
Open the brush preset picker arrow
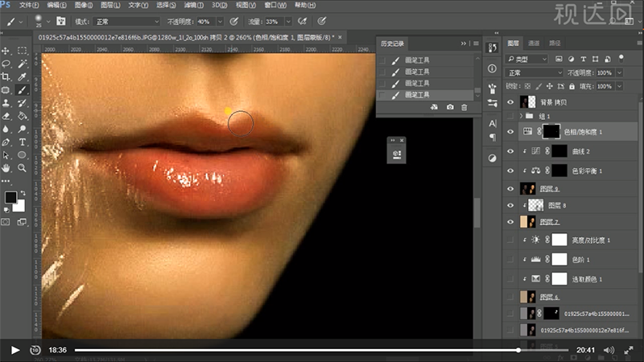coord(48,22)
